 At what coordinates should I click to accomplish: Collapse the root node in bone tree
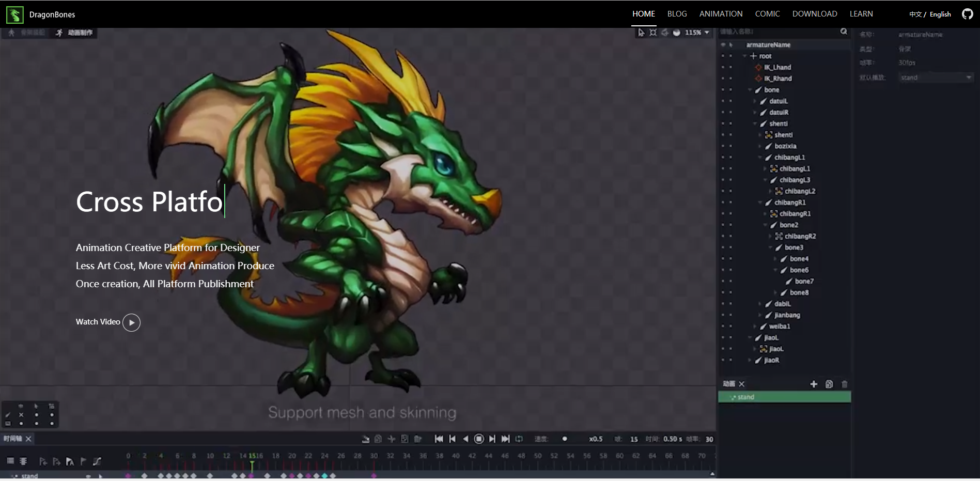coord(744,56)
